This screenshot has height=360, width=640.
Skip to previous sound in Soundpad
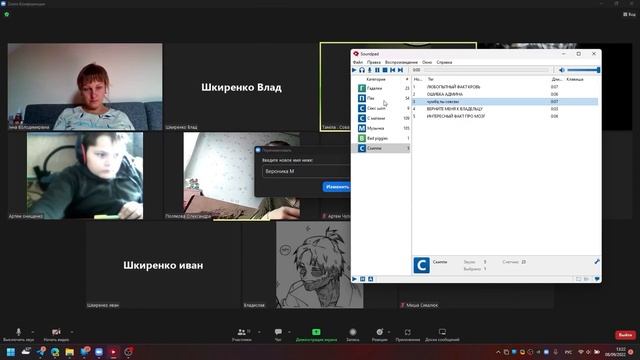tap(393, 70)
